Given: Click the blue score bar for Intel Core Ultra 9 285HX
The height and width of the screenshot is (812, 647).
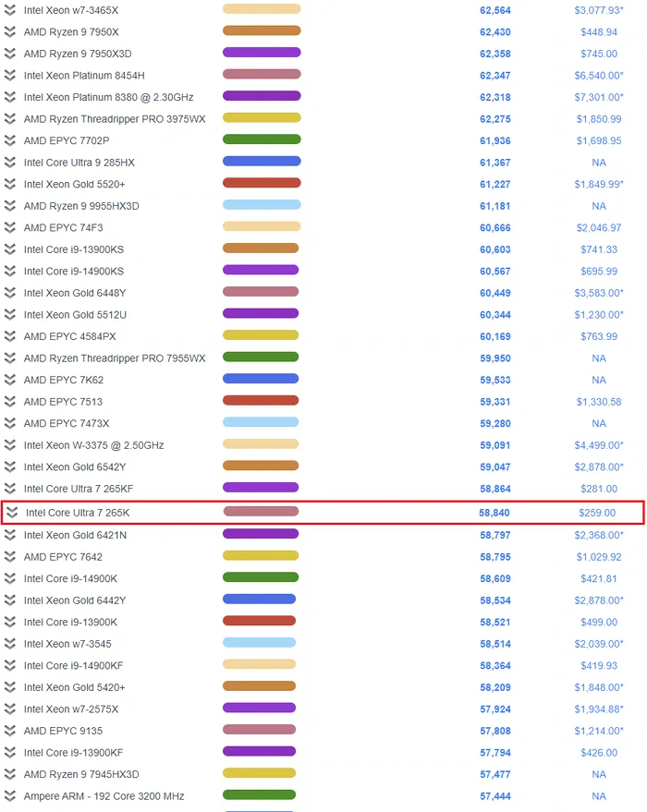Looking at the screenshot, I should tap(262, 161).
